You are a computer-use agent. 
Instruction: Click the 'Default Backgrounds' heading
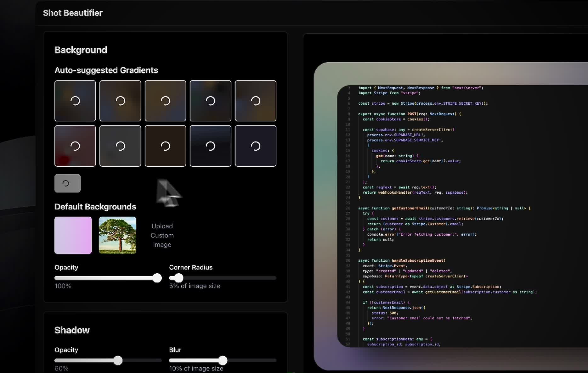95,207
